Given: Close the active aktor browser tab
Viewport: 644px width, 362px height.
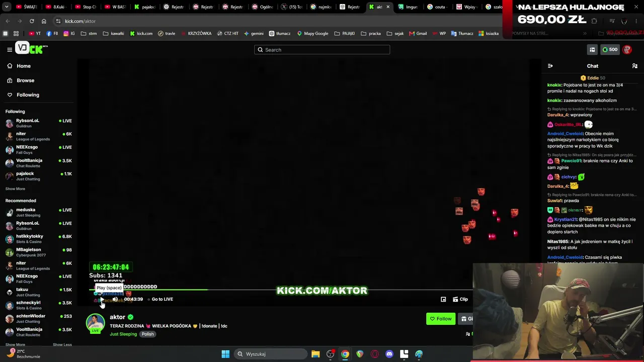Looking at the screenshot, I should point(388,7).
